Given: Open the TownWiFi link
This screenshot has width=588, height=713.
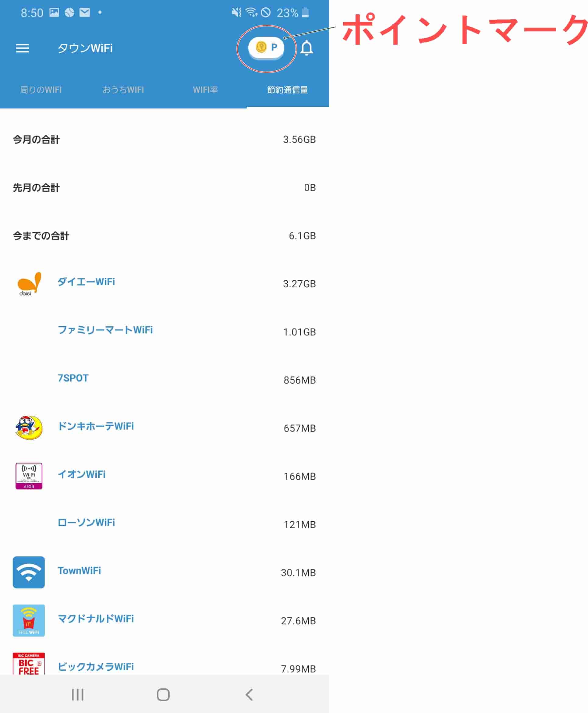Looking at the screenshot, I should click(79, 570).
